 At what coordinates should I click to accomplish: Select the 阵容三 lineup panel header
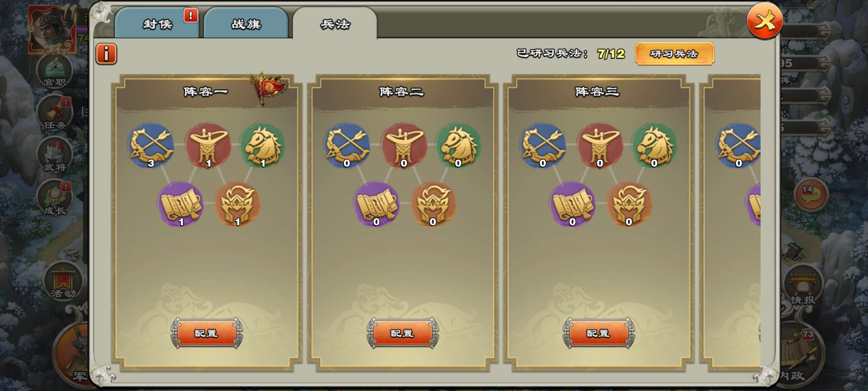coord(597,92)
